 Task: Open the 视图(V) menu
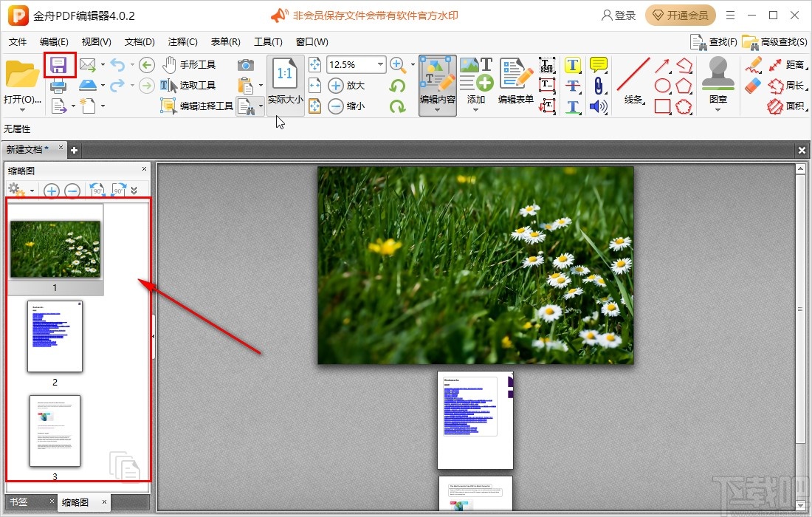point(96,42)
